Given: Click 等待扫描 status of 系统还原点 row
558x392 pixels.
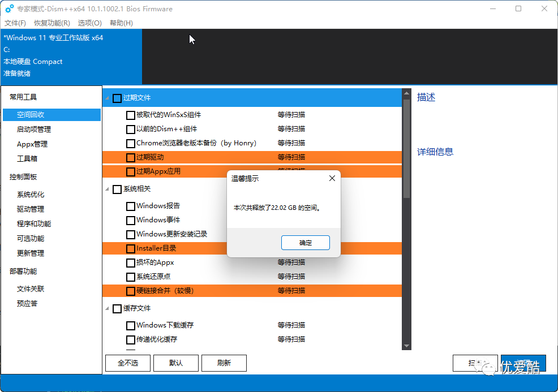Looking at the screenshot, I should pos(291,277).
